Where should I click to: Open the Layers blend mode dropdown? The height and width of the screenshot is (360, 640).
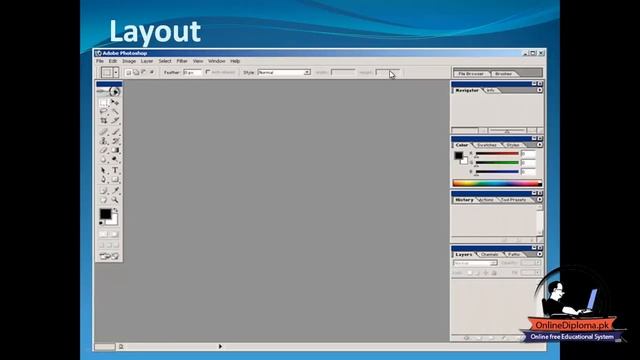pyautogui.click(x=475, y=263)
